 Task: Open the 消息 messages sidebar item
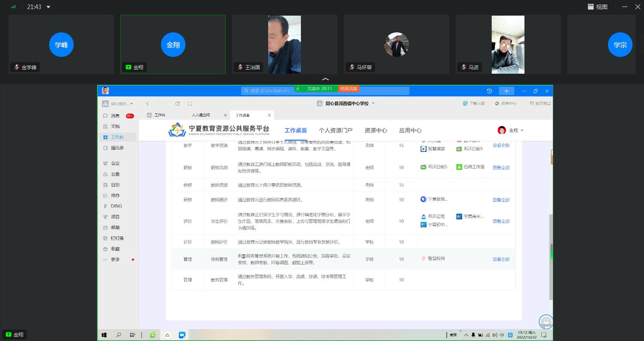tap(115, 116)
